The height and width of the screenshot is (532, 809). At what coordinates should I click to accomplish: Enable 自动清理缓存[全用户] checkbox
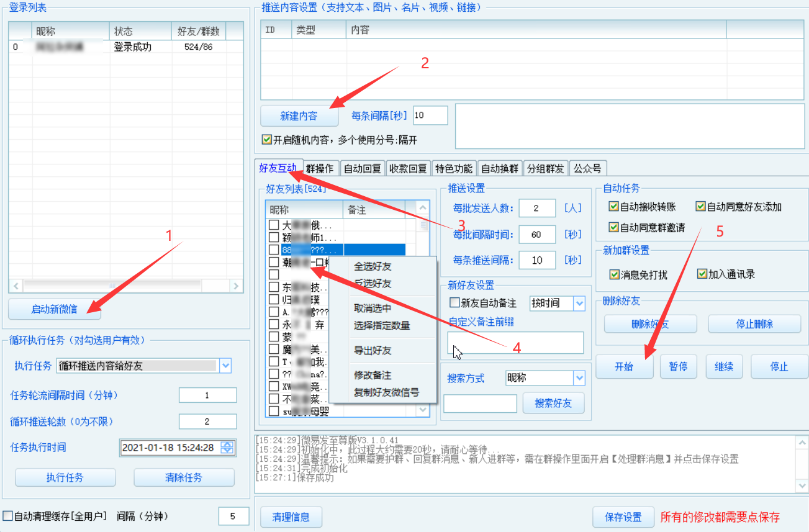pos(7,516)
